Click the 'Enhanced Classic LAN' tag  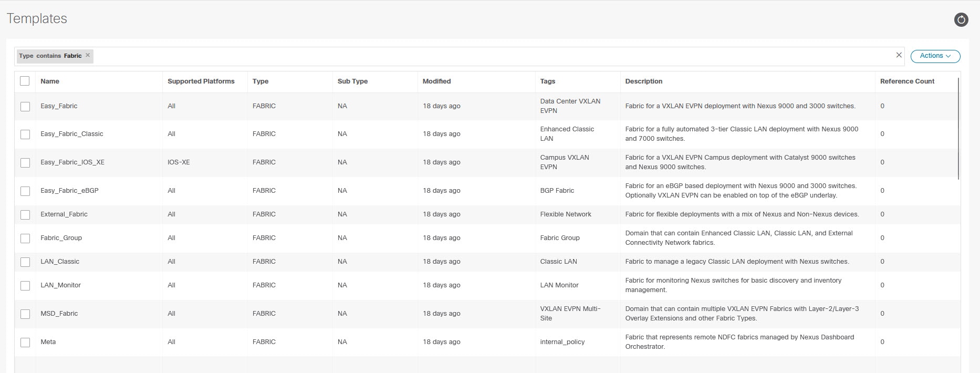pyautogui.click(x=567, y=134)
